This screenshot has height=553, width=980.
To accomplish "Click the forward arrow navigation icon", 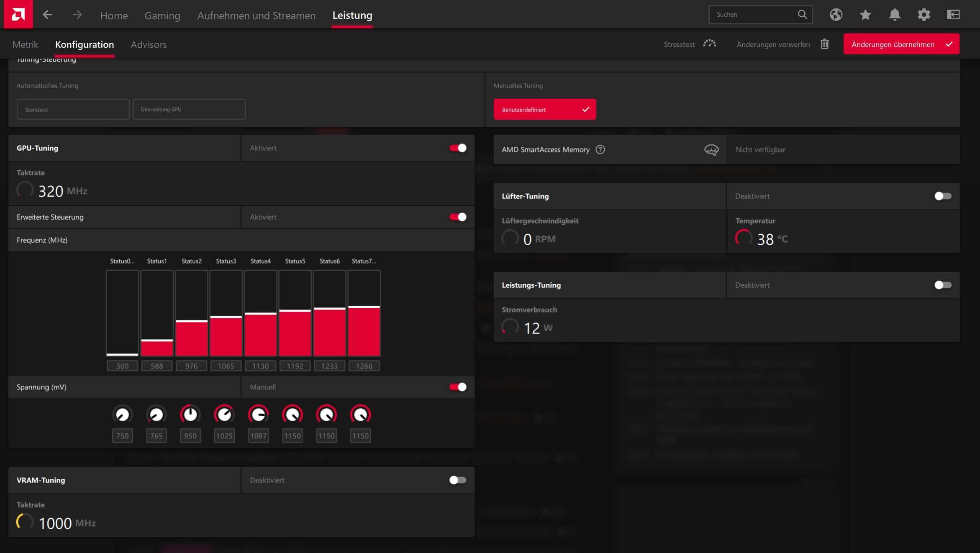I will pyautogui.click(x=77, y=15).
